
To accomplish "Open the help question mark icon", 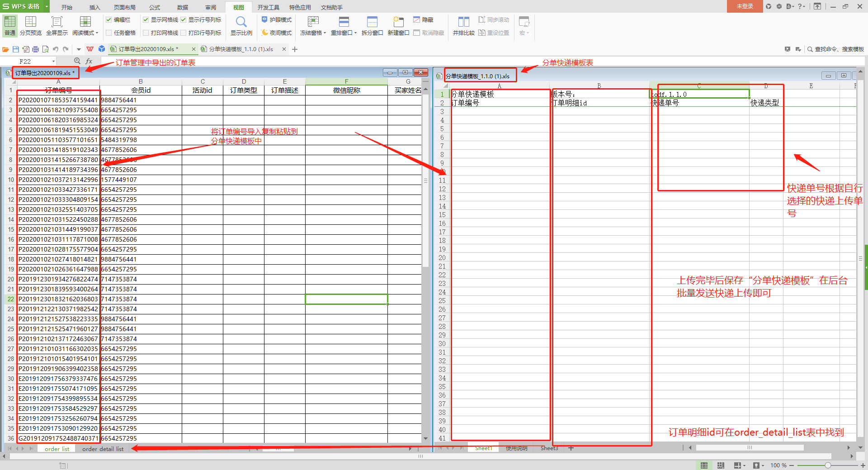I will (800, 6).
